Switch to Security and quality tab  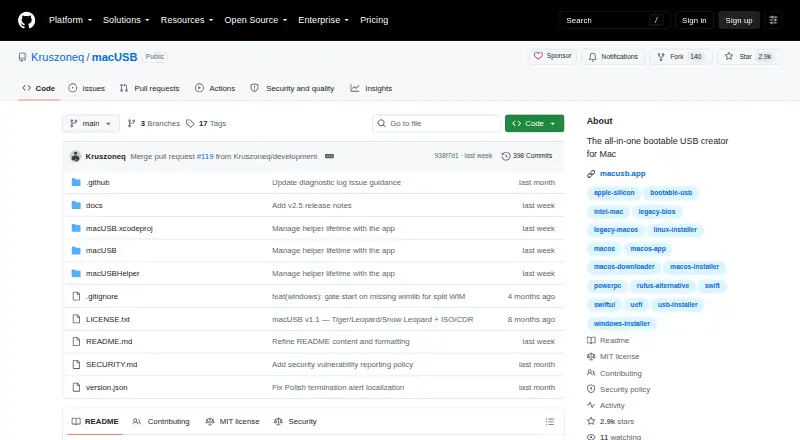pyautogui.click(x=292, y=88)
